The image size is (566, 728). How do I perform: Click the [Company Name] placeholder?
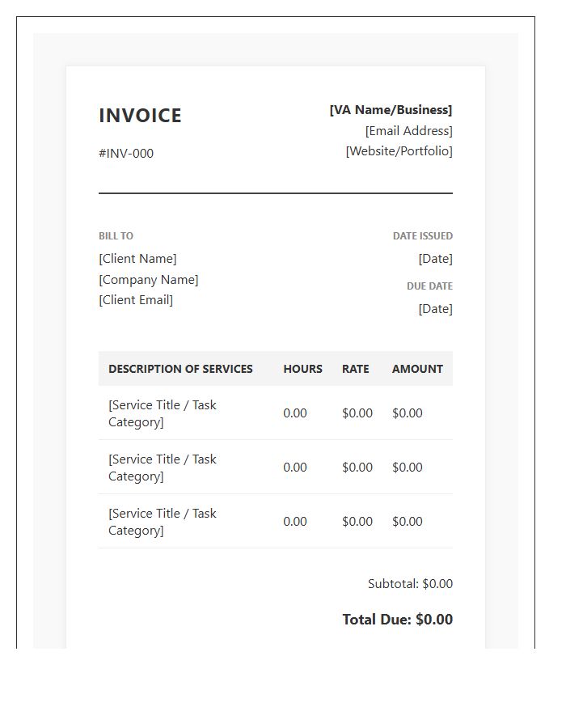pos(149,280)
